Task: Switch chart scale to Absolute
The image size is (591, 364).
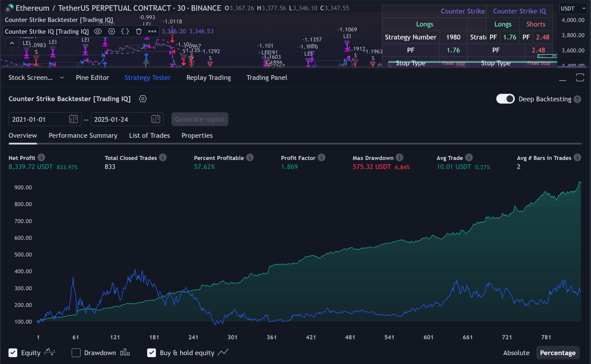Action: tap(516, 353)
